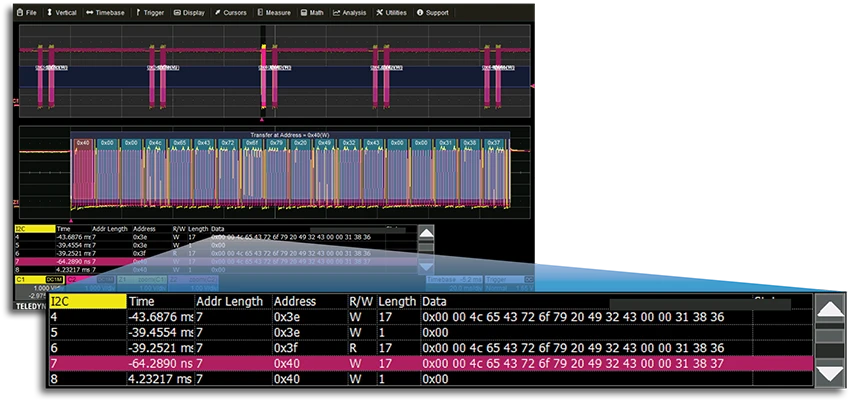The height and width of the screenshot is (403, 864).
Task: Click the Math menu icon
Action: pyautogui.click(x=304, y=13)
